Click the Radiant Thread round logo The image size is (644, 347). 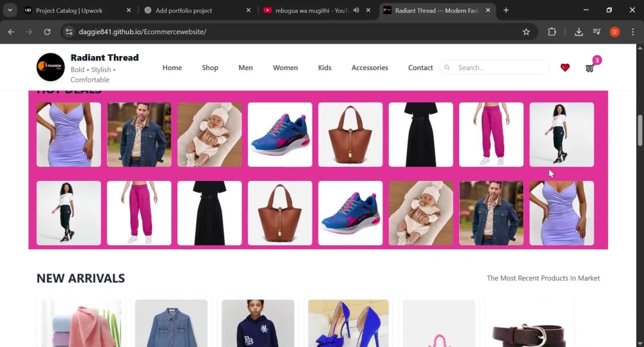tap(50, 67)
